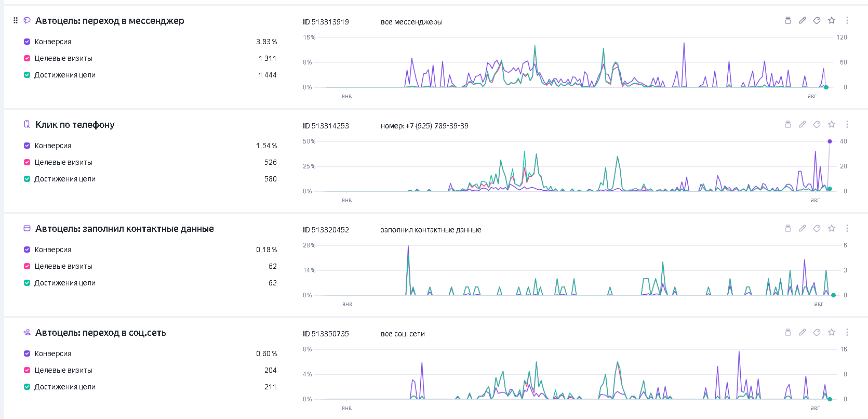
Task: Toggle 'Целевые визиты' under 'Клик по телефону'
Action: tap(27, 162)
